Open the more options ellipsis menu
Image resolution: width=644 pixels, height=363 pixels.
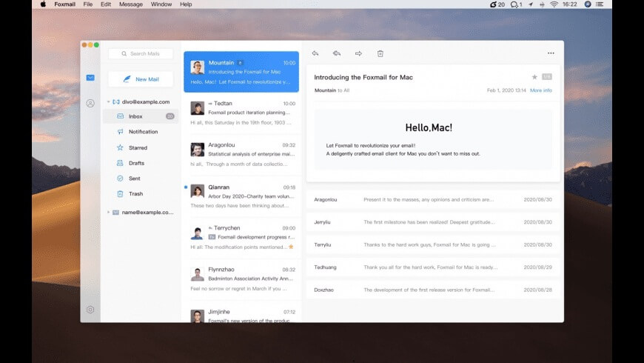pos(551,53)
